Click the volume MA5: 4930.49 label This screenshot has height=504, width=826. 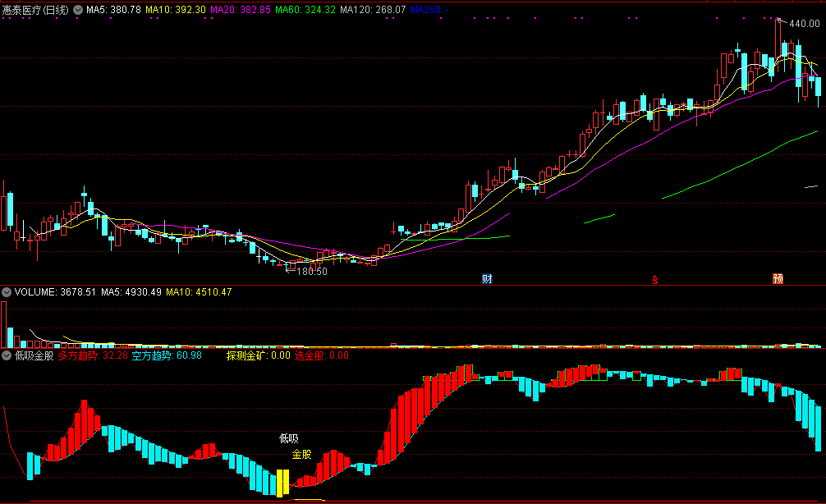(131, 291)
